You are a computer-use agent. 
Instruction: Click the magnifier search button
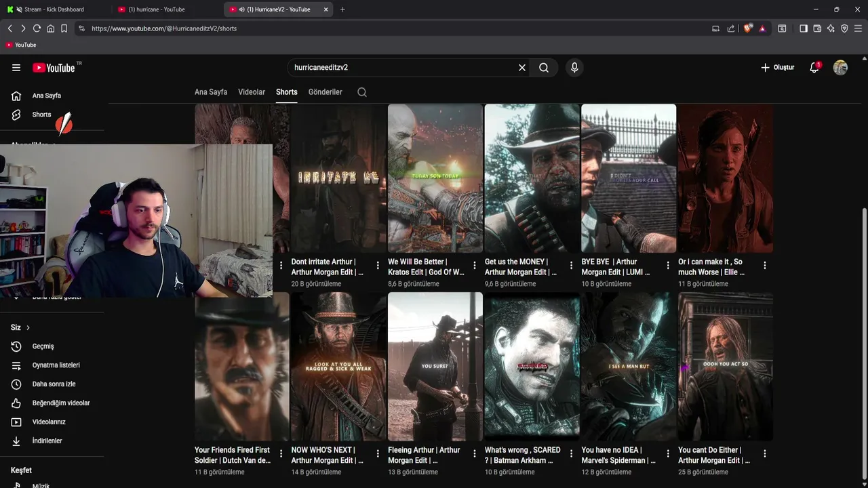[544, 68]
